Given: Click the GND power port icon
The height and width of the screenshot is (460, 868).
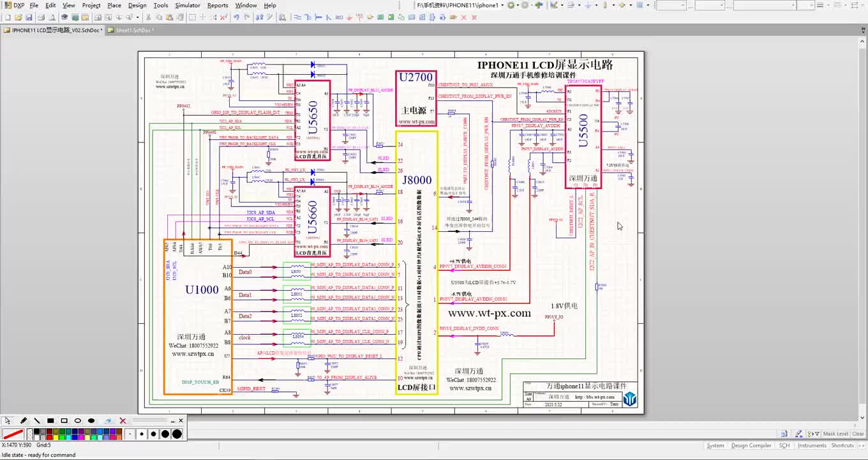Looking at the screenshot, I should point(349,17).
